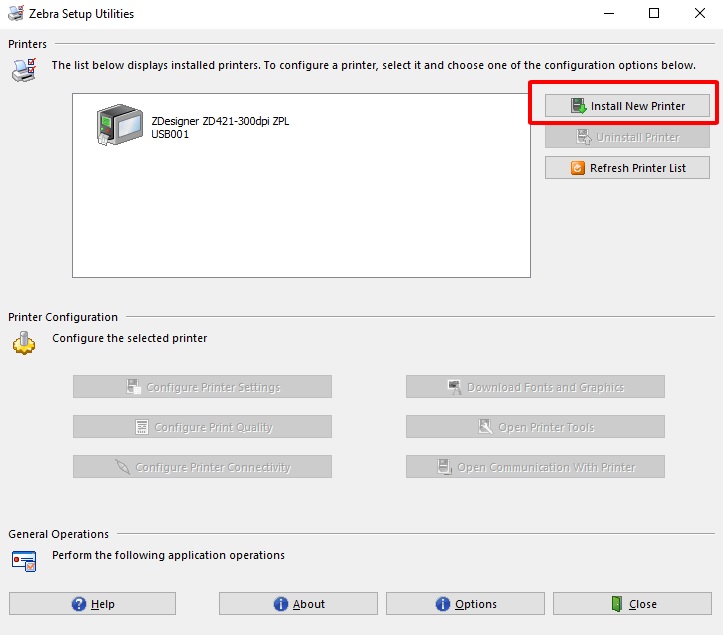
Task: Open Communication With Printer
Action: click(535, 467)
